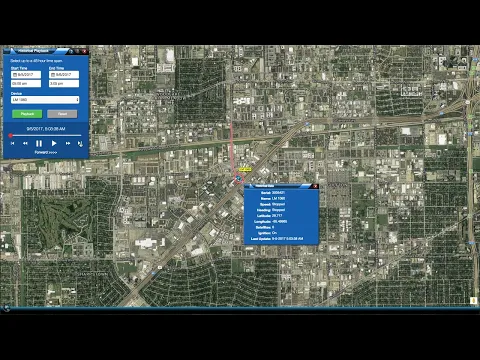Click the Longitude value in Historical Data
480x360 pixels.
(x=280, y=221)
